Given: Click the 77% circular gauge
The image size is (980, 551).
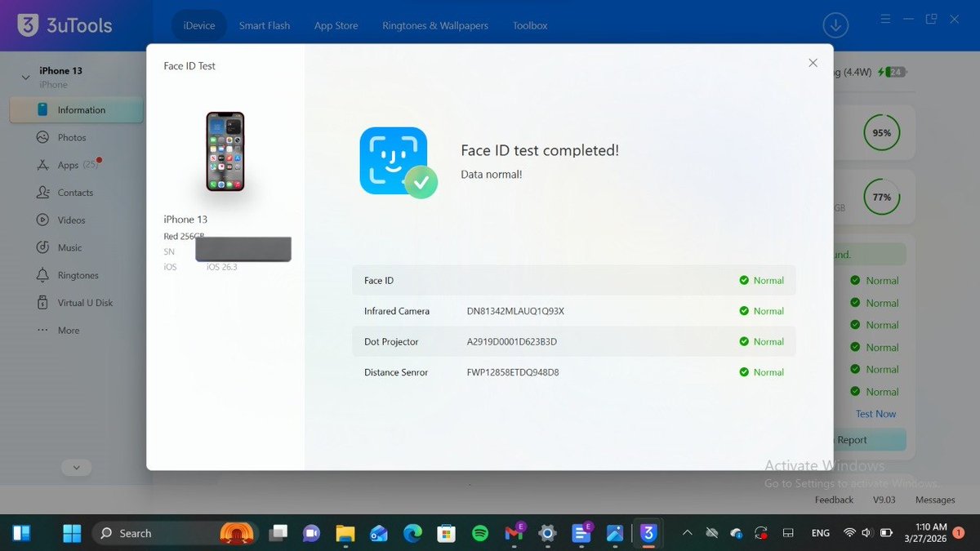Looking at the screenshot, I should tap(881, 197).
